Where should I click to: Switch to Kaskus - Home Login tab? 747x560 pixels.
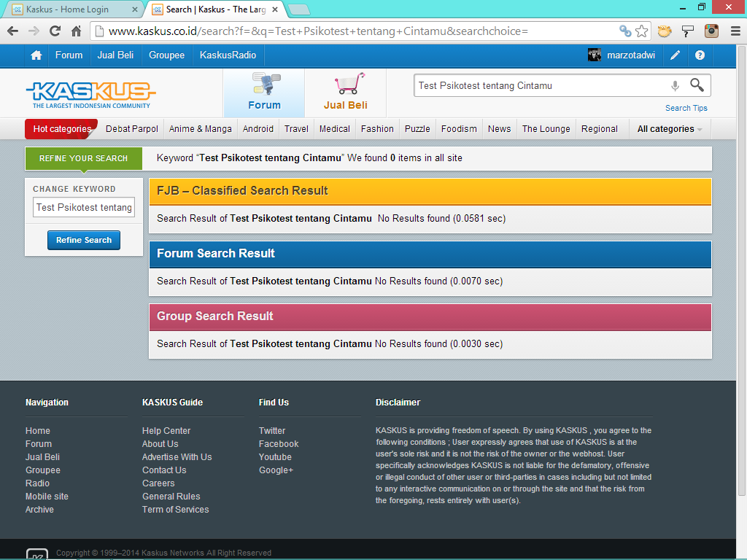tap(71, 9)
